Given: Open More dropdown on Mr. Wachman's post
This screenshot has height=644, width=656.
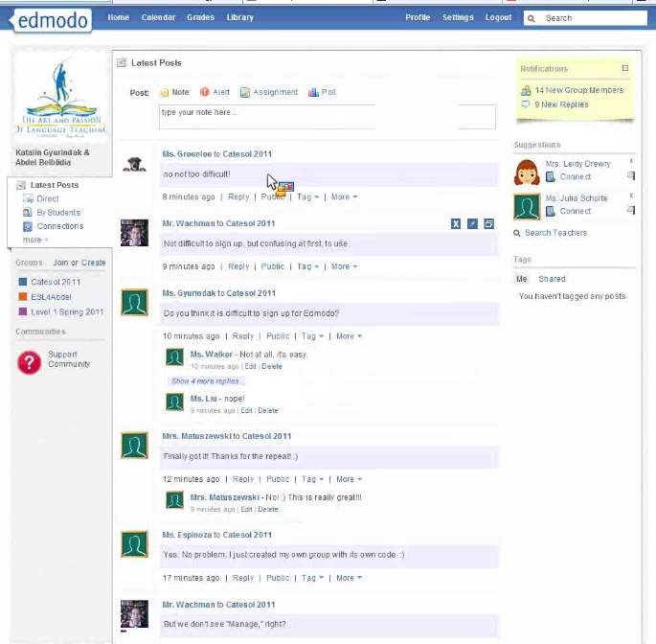Looking at the screenshot, I should coord(344,266).
